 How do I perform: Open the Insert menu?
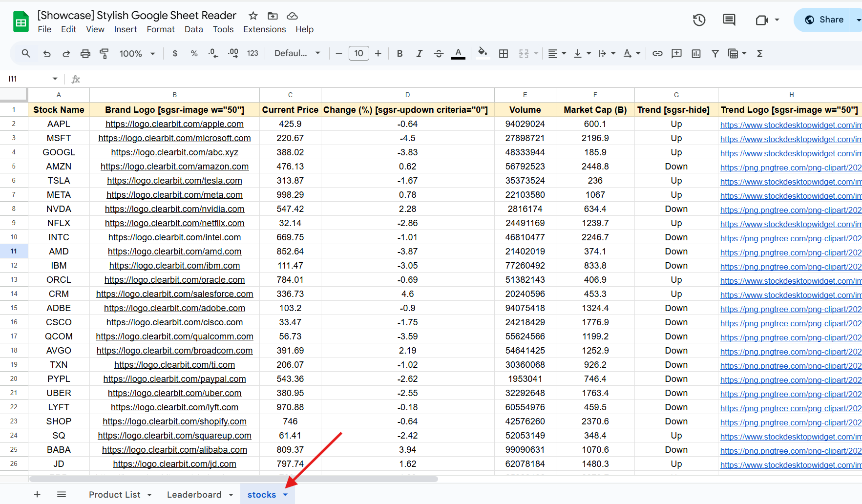[126, 29]
